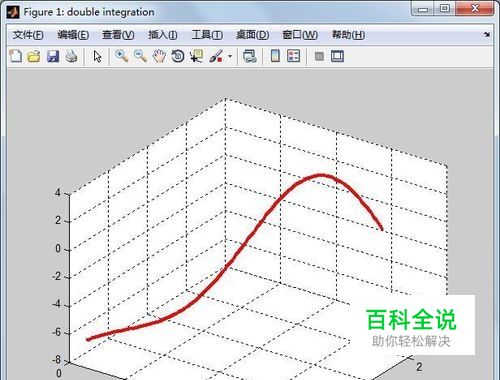This screenshot has height=380, width=500.
Task: Activate the Zoom In magnifier tool
Action: 122,56
